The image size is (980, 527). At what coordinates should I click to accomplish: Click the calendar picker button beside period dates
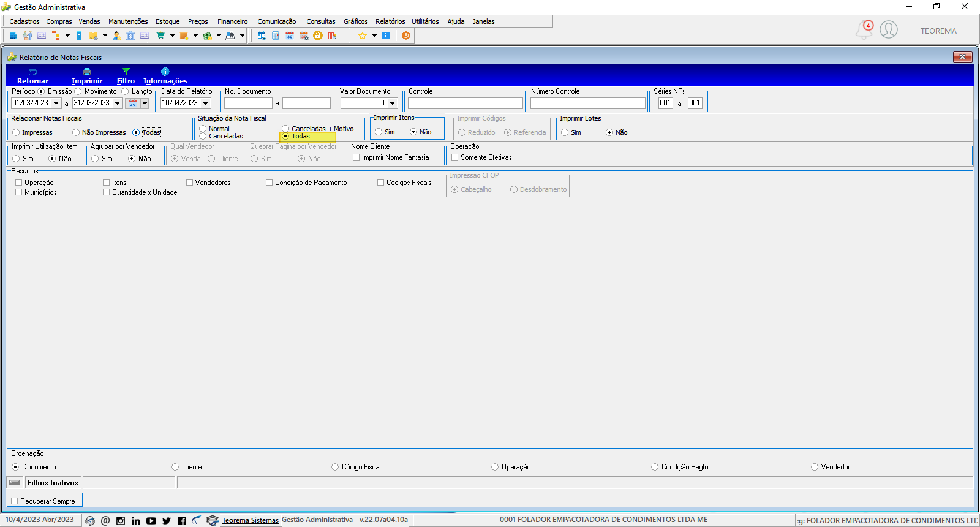click(132, 104)
